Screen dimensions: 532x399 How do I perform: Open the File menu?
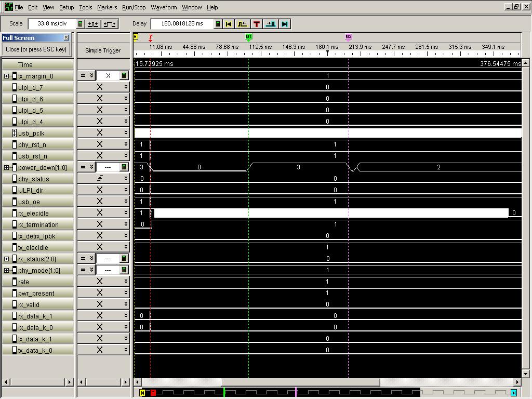click(19, 7)
